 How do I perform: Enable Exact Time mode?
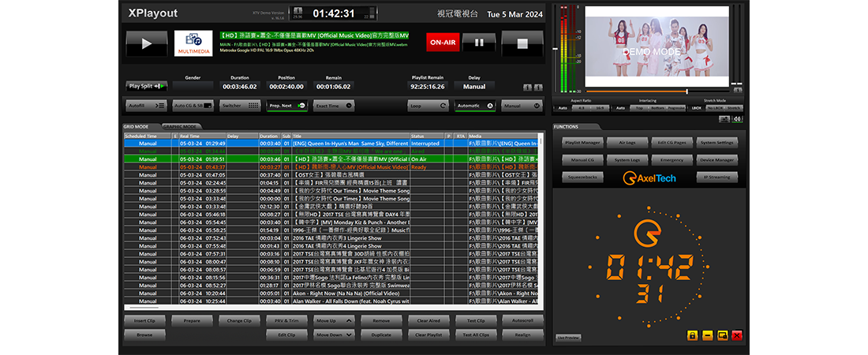pyautogui.click(x=333, y=105)
